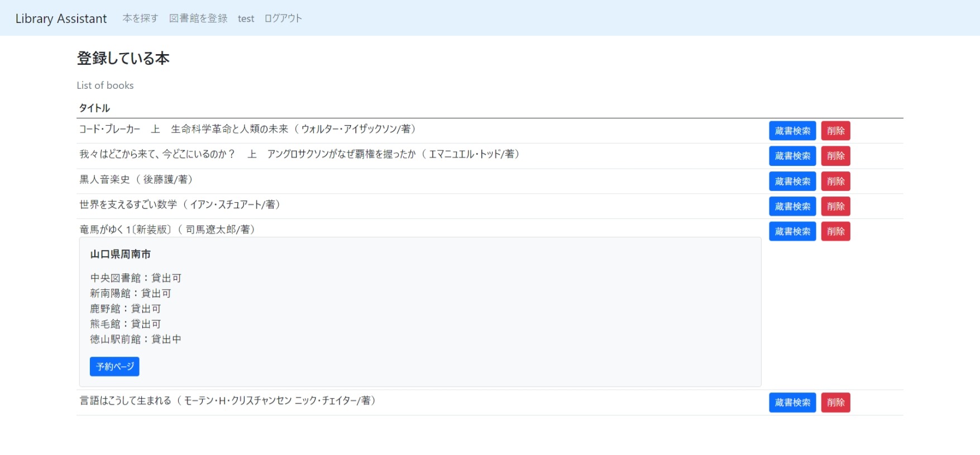Viewport: 980px width, 455px height.
Task: Click the 竜馬がゆく 1 book title
Action: pyautogui.click(x=168, y=229)
